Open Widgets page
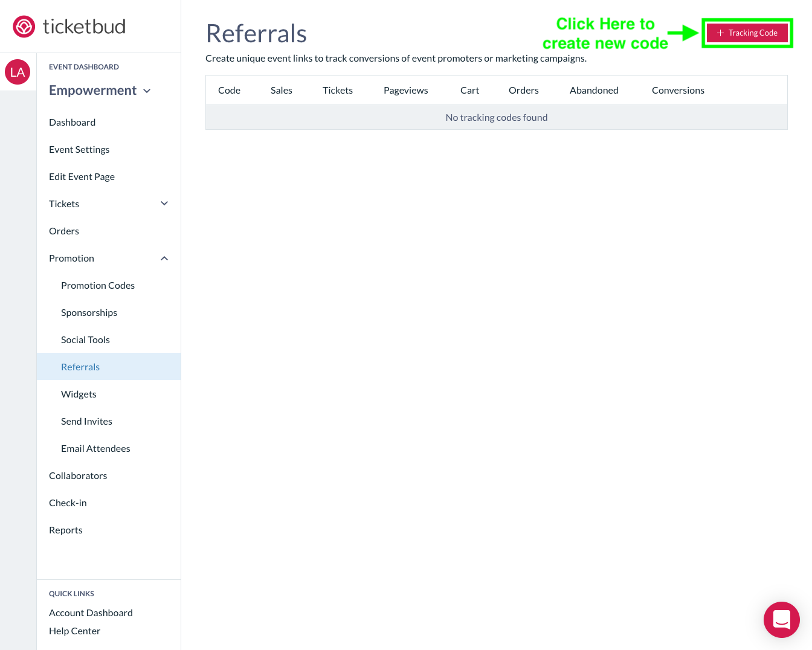This screenshot has height=650, width=812. (x=79, y=394)
